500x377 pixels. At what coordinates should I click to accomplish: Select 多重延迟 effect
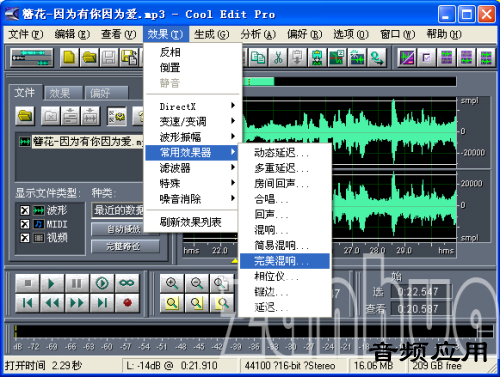(x=285, y=168)
